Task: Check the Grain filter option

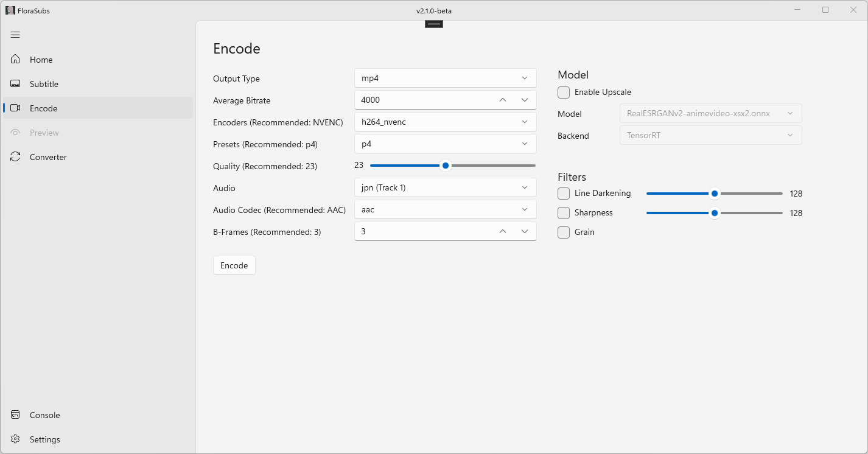Action: (x=564, y=232)
